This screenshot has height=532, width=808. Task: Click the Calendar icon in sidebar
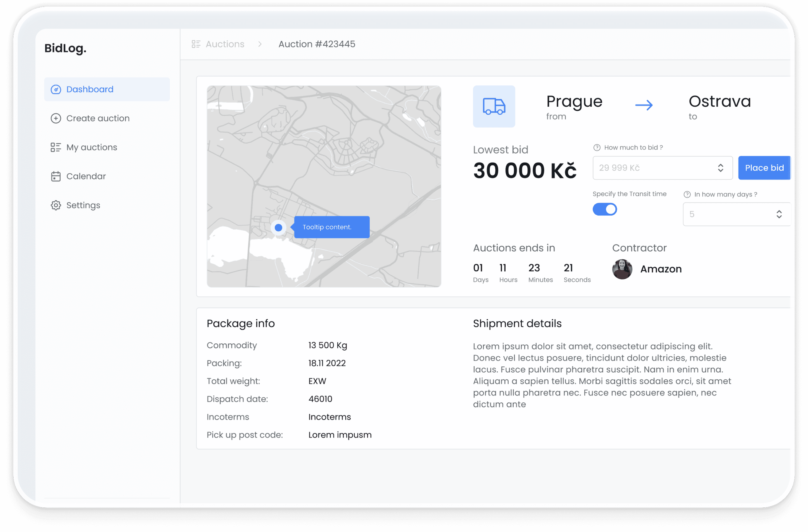tap(56, 176)
